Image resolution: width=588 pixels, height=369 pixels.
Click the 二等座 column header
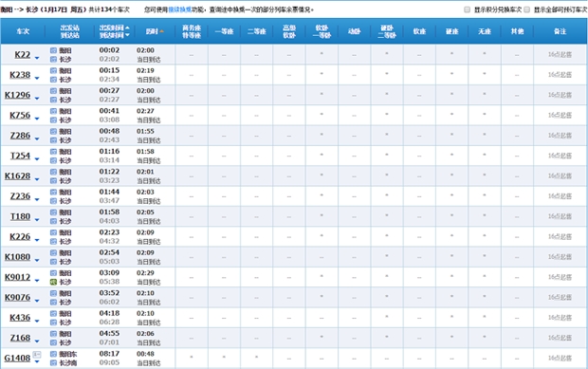click(256, 31)
